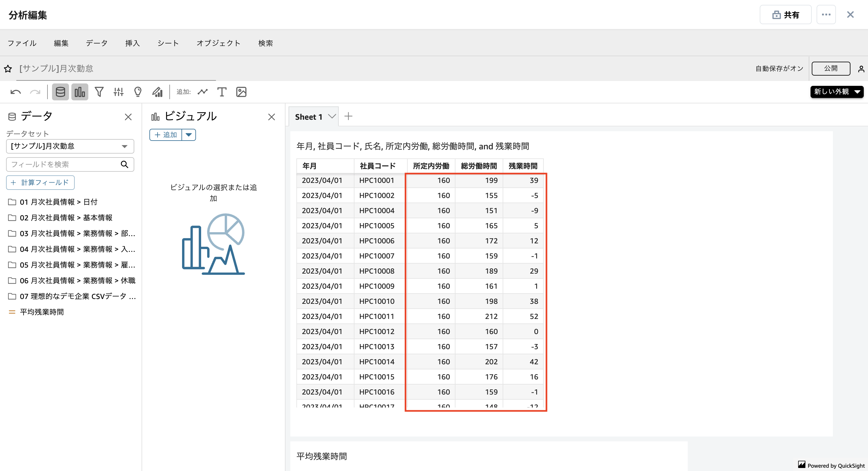Open the insights lightbulb icon
This screenshot has width=868, height=471.
click(x=138, y=92)
